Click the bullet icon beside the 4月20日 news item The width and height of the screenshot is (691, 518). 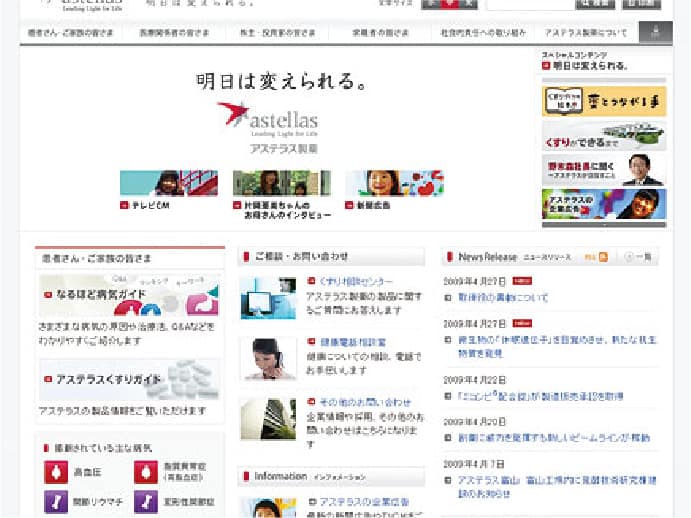coord(448,438)
